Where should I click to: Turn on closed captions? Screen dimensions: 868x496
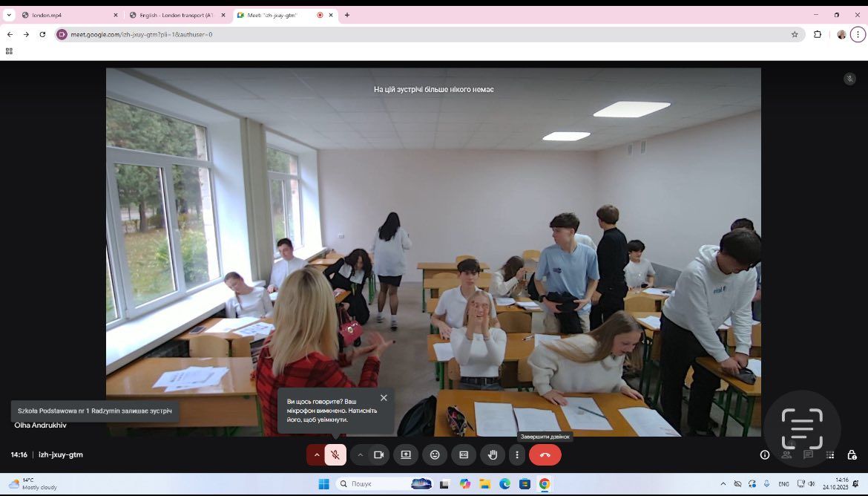click(x=464, y=454)
